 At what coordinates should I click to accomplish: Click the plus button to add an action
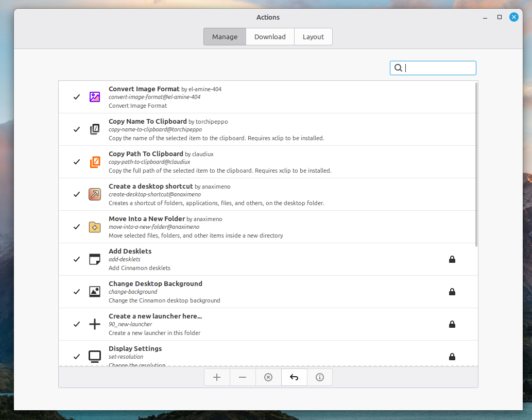click(216, 377)
